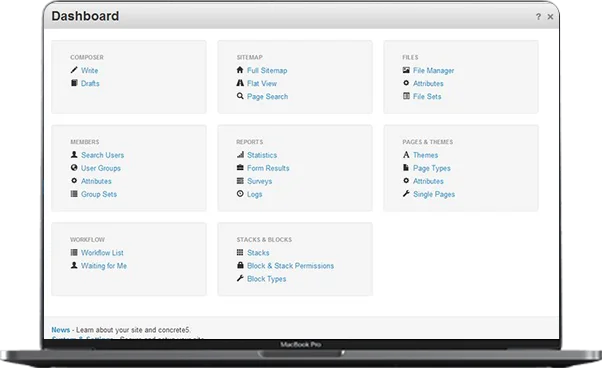Click the gear icon beside Pages & Themes Attributes
The width and height of the screenshot is (602, 368).
406,180
